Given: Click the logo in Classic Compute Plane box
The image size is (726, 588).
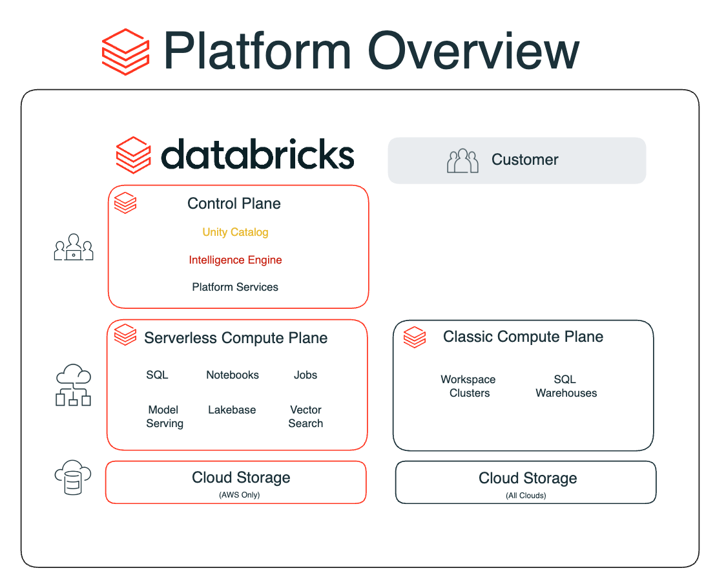Looking at the screenshot, I should tap(415, 337).
